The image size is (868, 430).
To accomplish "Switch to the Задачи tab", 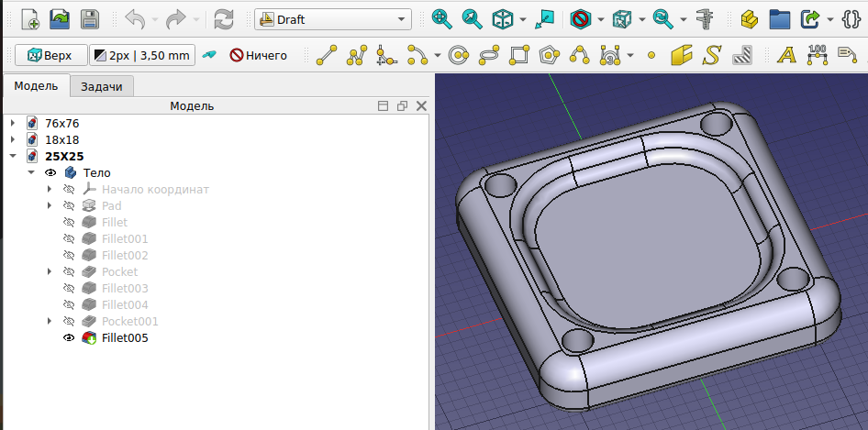I will tap(102, 86).
